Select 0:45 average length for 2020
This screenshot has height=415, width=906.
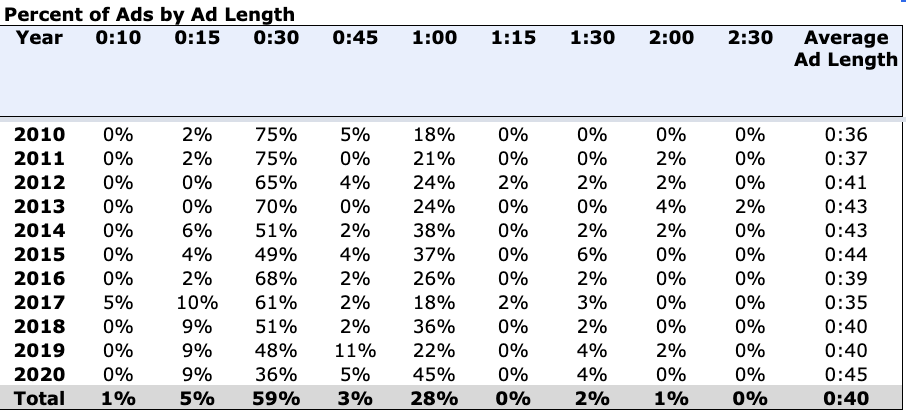coord(846,375)
